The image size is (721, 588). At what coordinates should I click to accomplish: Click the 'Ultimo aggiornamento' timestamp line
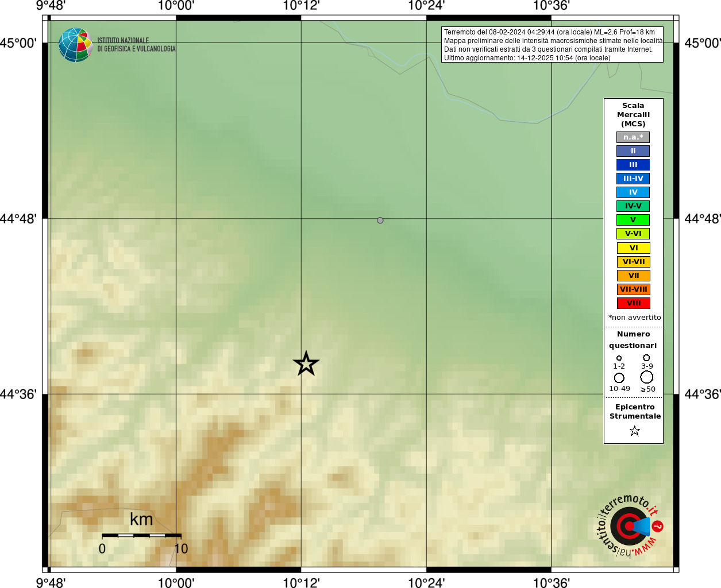pos(527,58)
